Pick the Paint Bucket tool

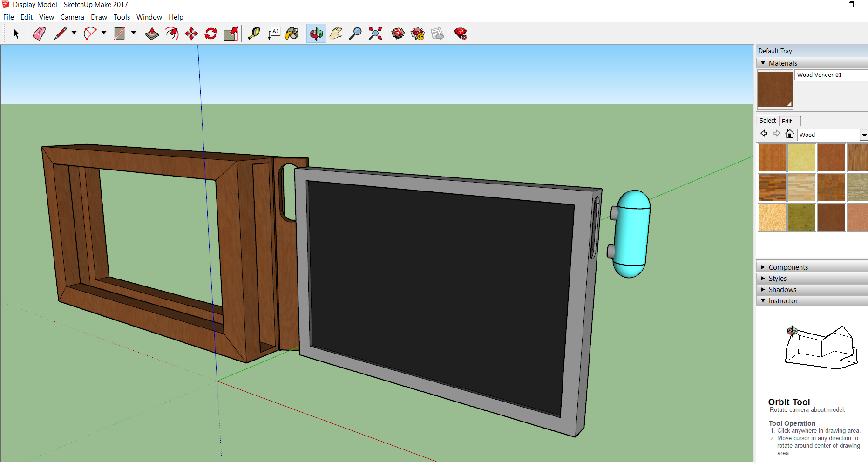(292, 33)
